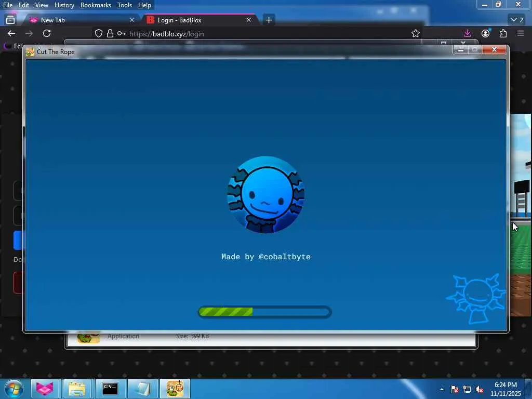Minimize the Cut The Rope window
Viewport: 532px width, 399px height.
click(x=461, y=50)
